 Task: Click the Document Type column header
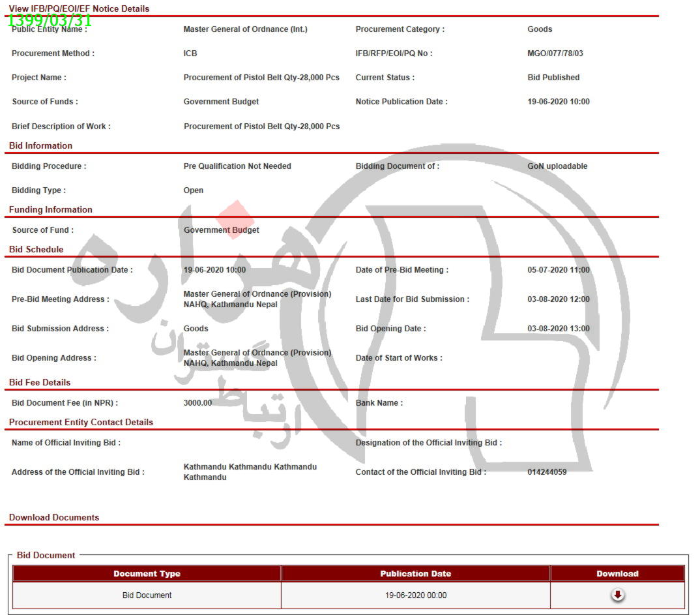pos(147,574)
